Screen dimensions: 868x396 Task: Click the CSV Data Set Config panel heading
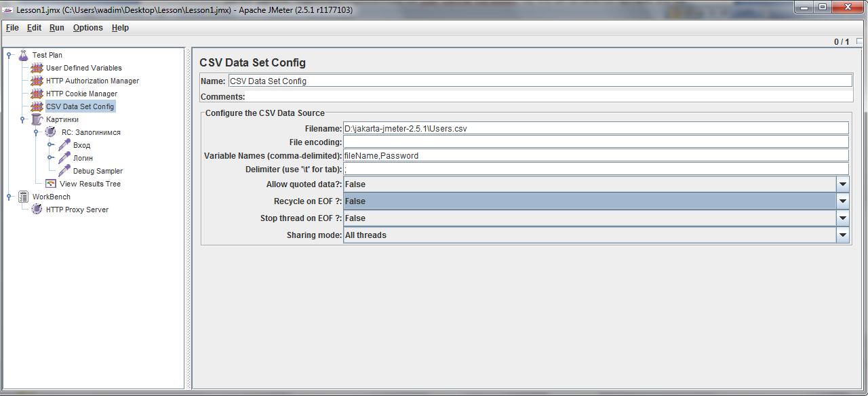pos(252,62)
